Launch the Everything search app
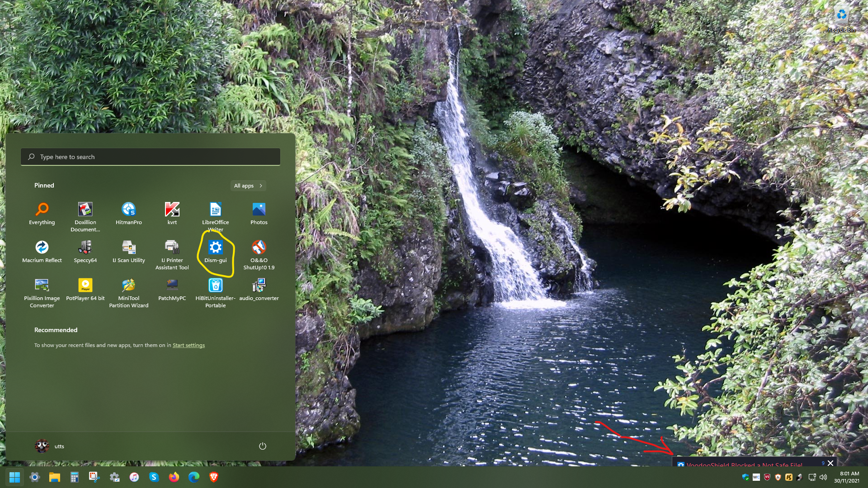The width and height of the screenshot is (868, 488). click(x=42, y=214)
